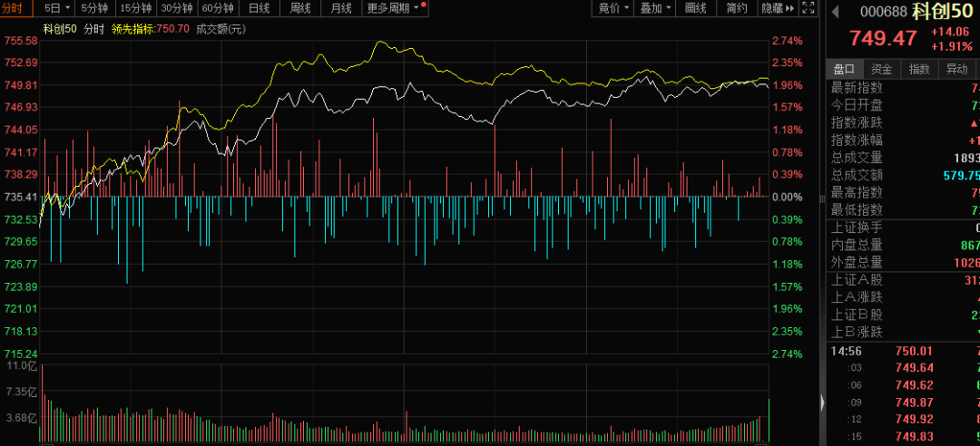
Task: Open the 资金 panel tab
Action: tap(881, 69)
